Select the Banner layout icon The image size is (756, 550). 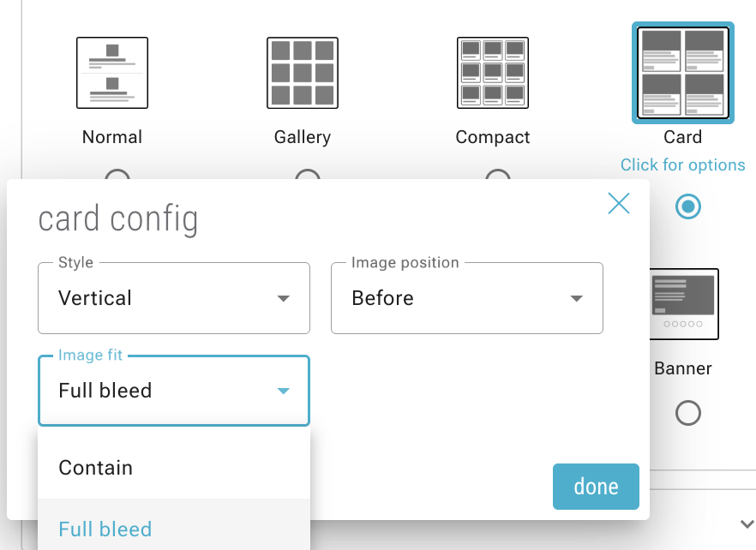tap(683, 303)
